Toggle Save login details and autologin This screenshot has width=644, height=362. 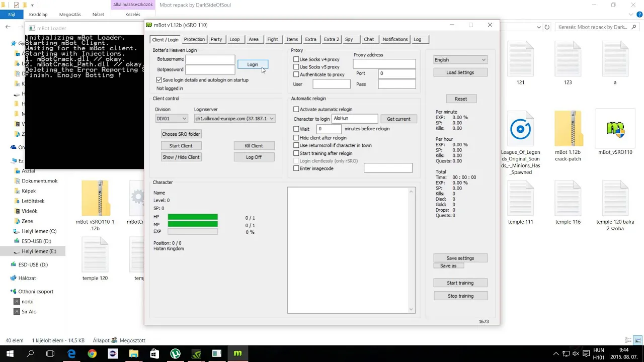(159, 80)
